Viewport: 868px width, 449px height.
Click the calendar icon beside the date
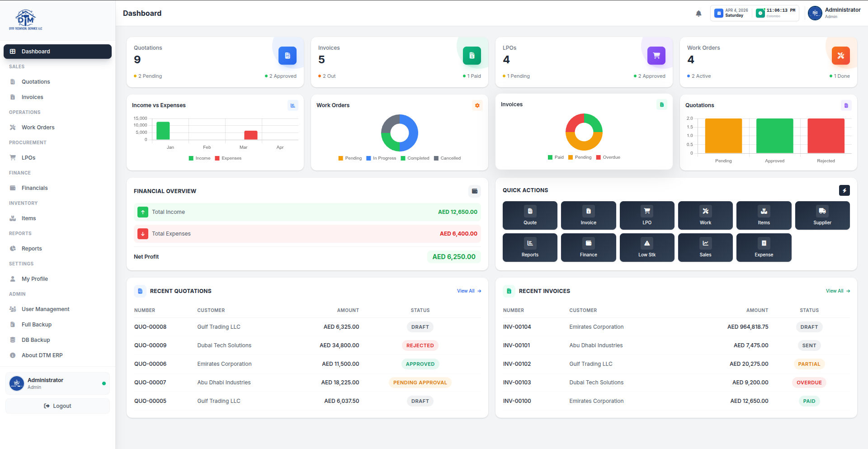719,13
